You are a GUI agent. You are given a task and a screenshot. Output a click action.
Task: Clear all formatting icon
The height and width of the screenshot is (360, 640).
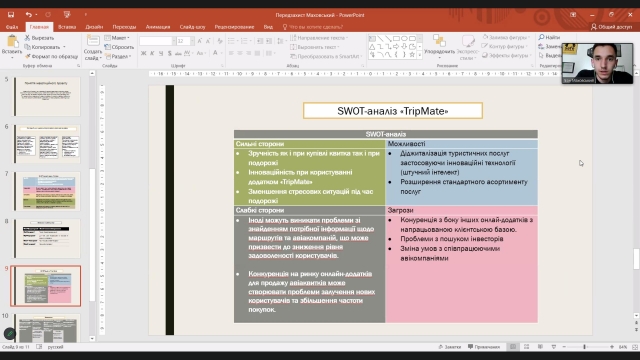tap(220, 41)
